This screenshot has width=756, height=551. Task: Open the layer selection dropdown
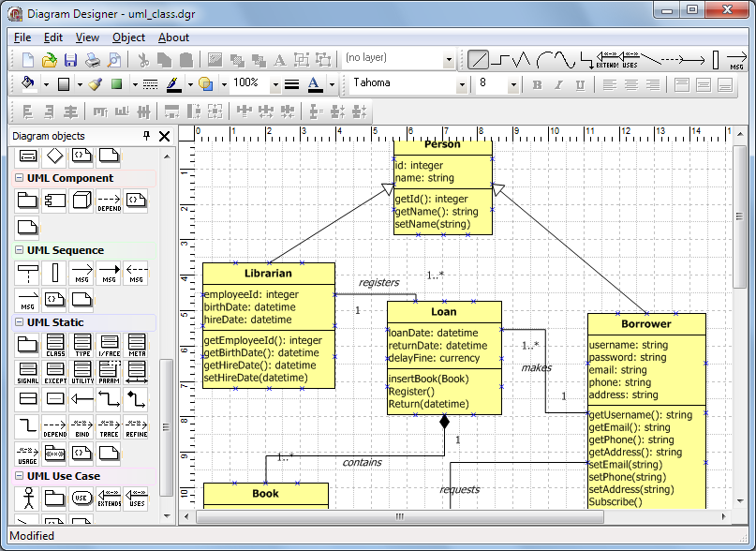point(449,60)
